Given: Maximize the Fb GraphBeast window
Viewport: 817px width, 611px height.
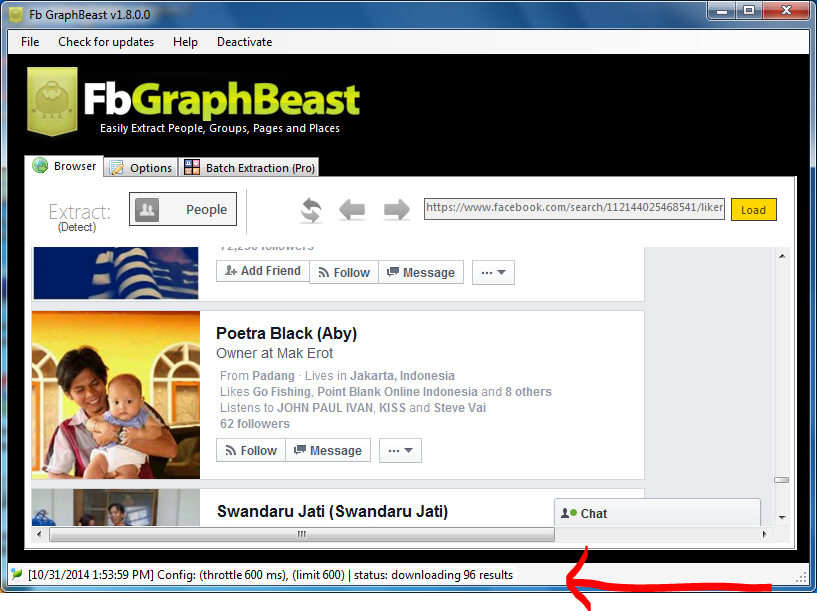Looking at the screenshot, I should click(749, 10).
